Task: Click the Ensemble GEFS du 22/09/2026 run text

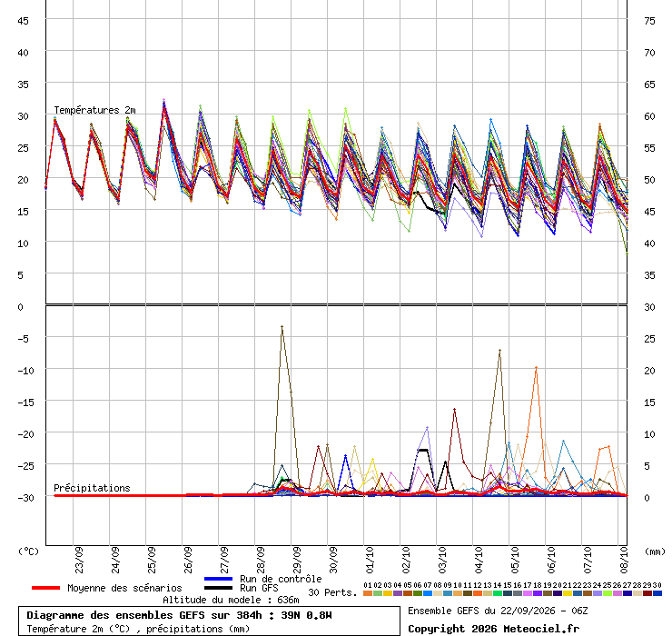Action: [x=498, y=611]
